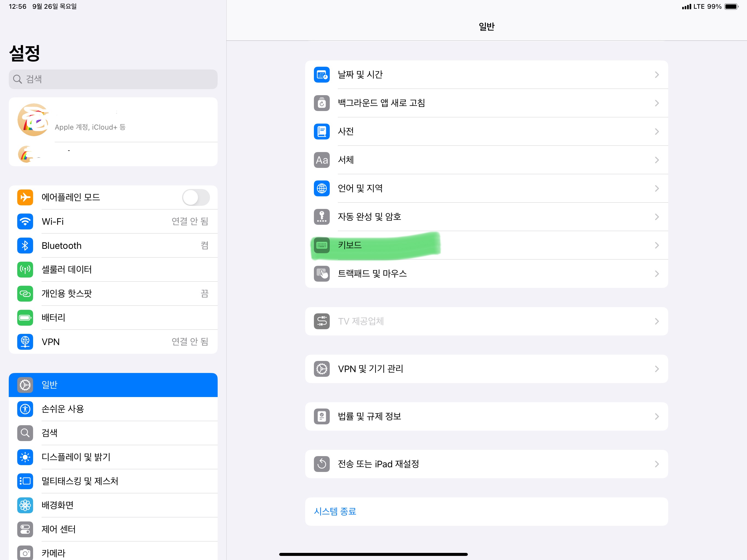Tap the flower icon for 배경화면

[x=25, y=505]
